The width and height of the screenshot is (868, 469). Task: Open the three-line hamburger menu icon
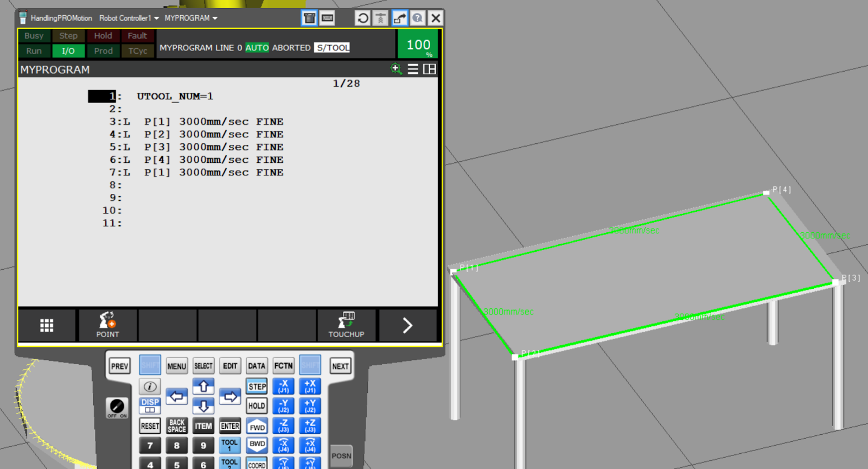click(x=413, y=69)
